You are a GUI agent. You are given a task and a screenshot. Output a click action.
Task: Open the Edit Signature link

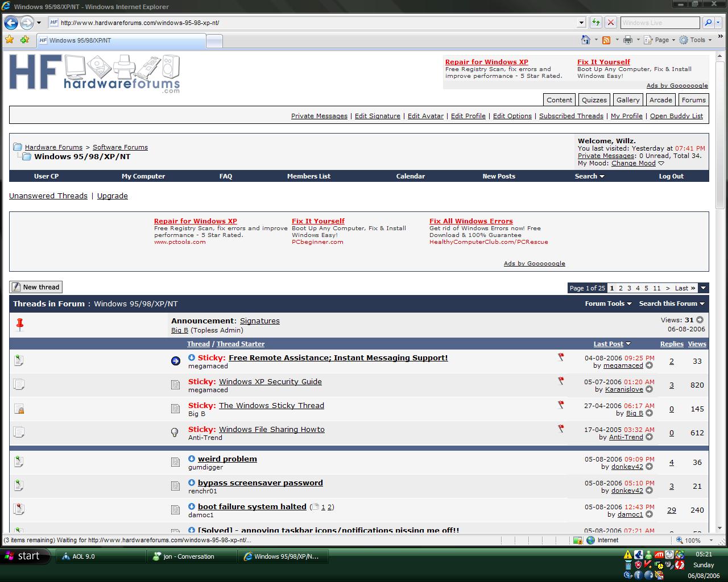[x=378, y=116]
